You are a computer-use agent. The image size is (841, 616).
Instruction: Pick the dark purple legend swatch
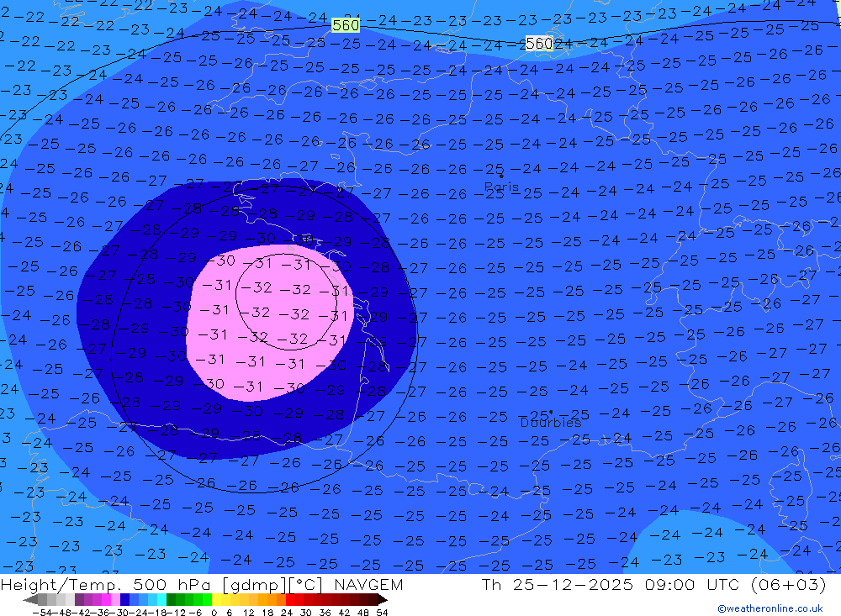(79, 600)
